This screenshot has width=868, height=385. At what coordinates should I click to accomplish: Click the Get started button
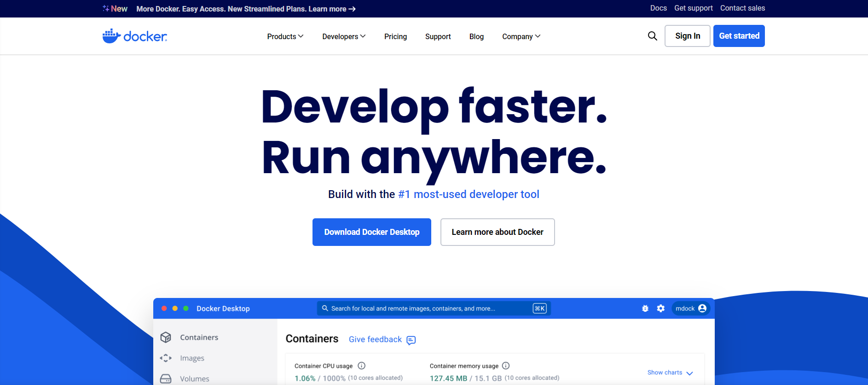[739, 36]
